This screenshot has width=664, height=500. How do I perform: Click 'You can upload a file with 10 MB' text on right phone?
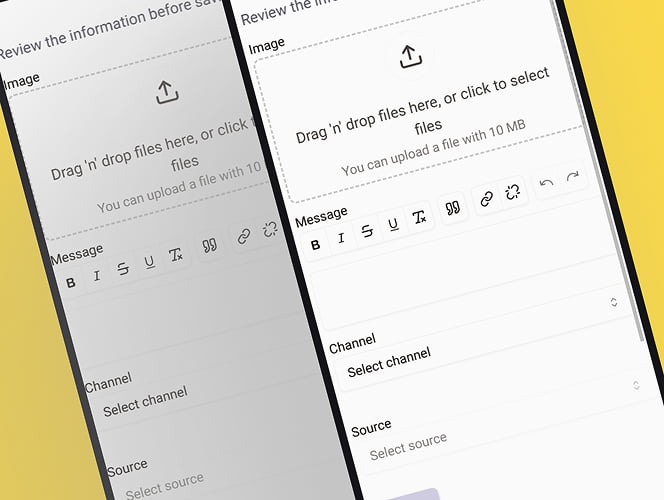tap(434, 147)
